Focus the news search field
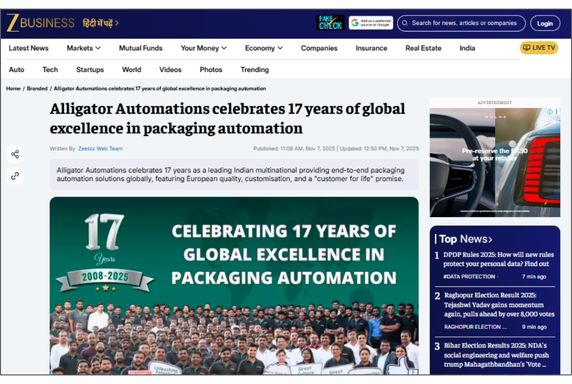This screenshot has width=572, height=384. point(461,23)
